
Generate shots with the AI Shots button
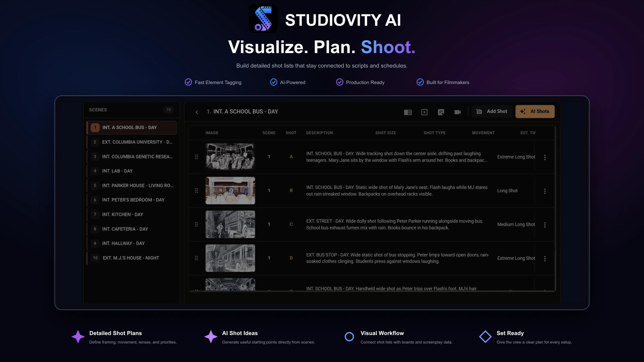[x=535, y=111]
